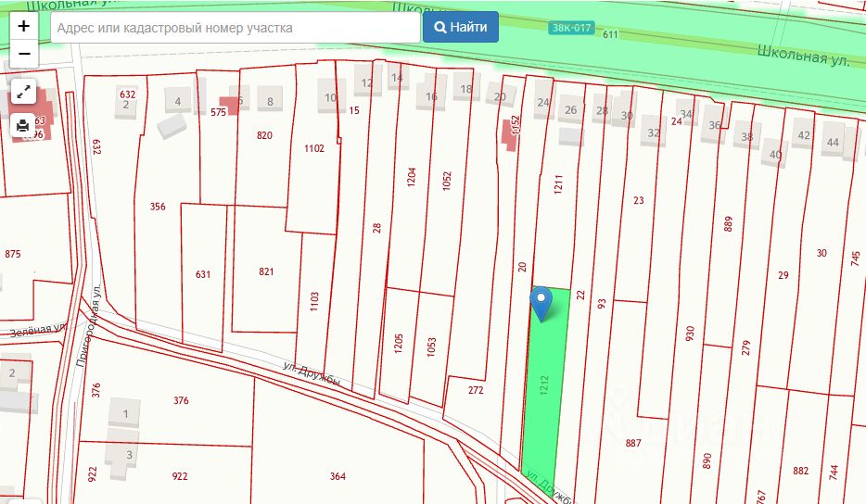Select parcel labeled 820
The width and height of the screenshot is (866, 504).
264,135
